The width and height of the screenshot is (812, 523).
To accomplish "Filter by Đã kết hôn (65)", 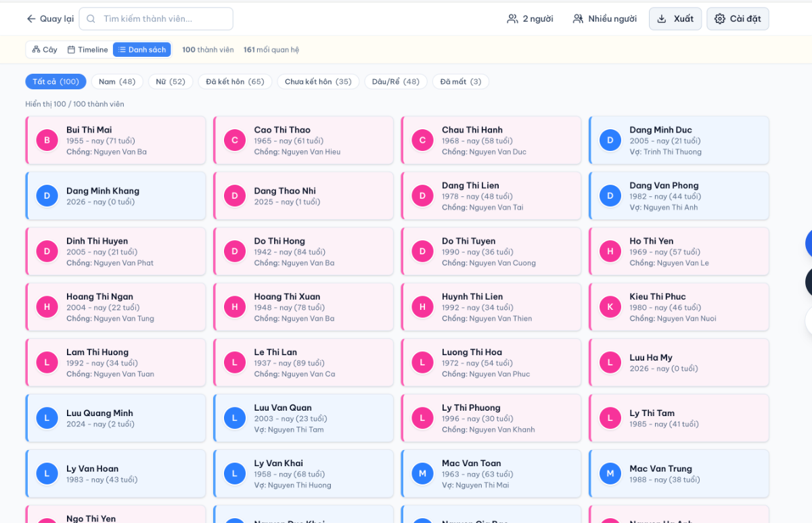I will click(235, 82).
